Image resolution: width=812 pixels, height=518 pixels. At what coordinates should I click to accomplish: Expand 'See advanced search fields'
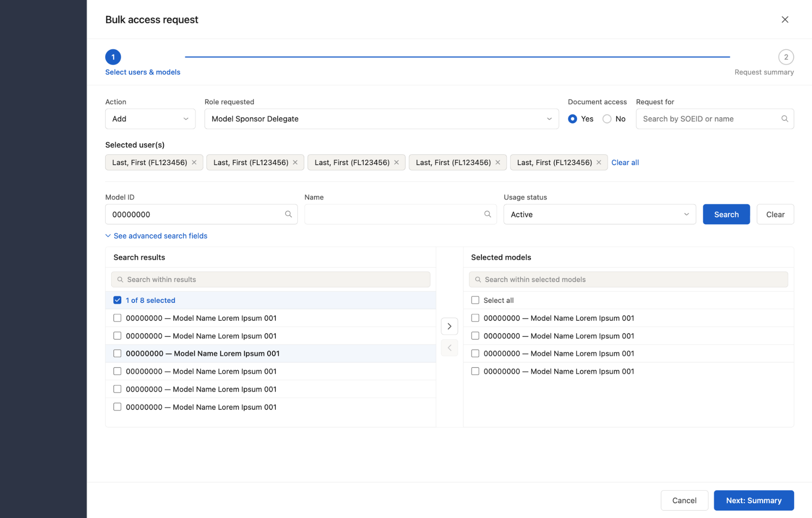point(156,236)
